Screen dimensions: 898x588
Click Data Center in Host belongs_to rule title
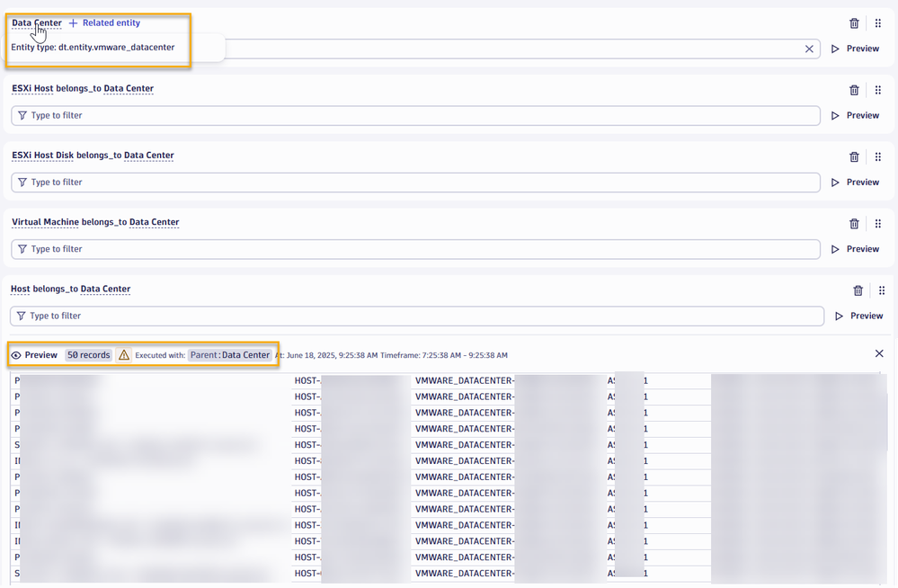tap(105, 289)
